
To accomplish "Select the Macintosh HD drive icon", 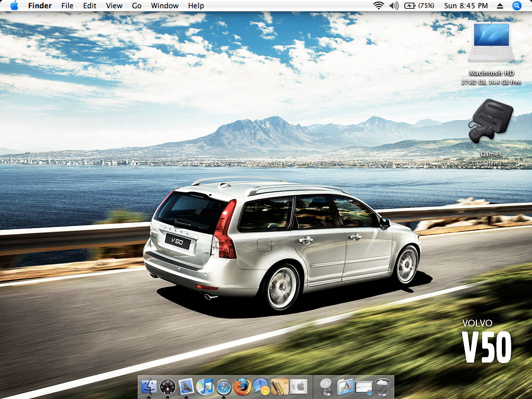I will click(491, 42).
